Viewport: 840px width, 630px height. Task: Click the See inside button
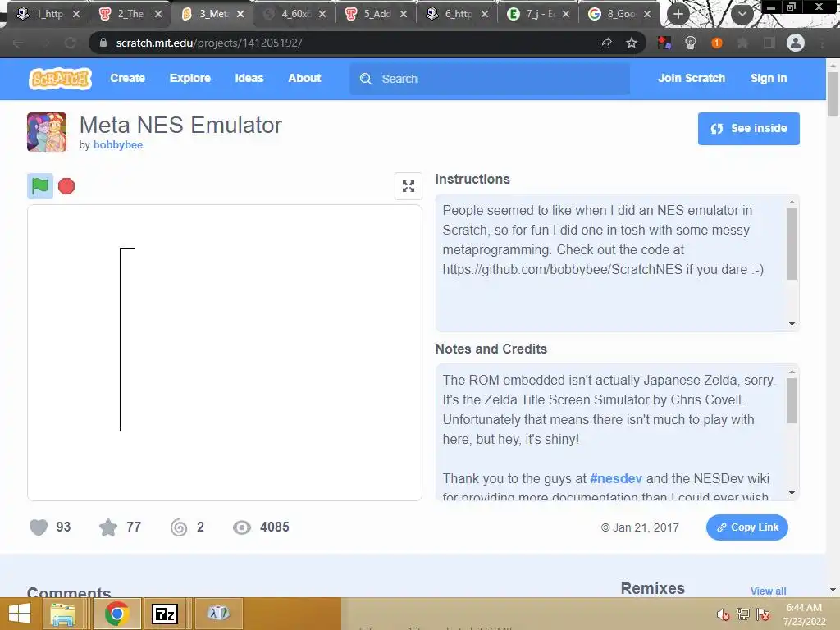(748, 129)
